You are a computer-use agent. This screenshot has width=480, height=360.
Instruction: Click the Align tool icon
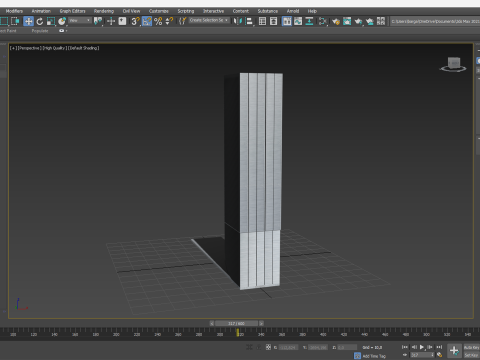pyautogui.click(x=249, y=21)
